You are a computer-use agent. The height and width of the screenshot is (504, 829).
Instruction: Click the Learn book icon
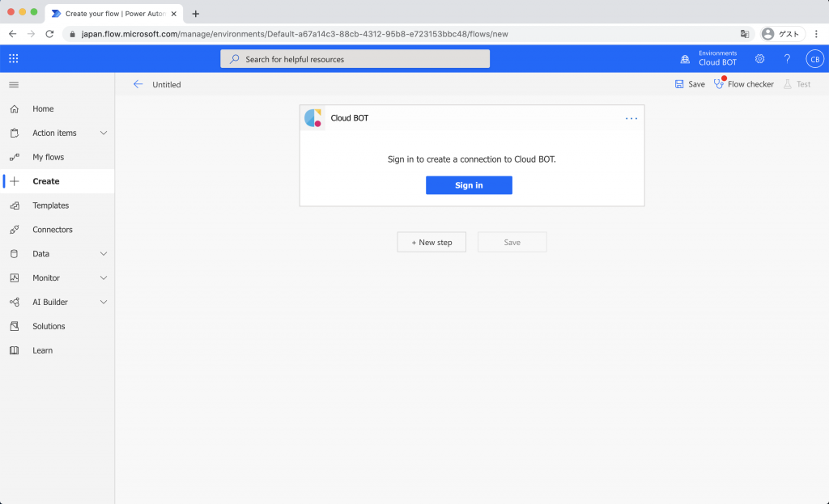(15, 350)
